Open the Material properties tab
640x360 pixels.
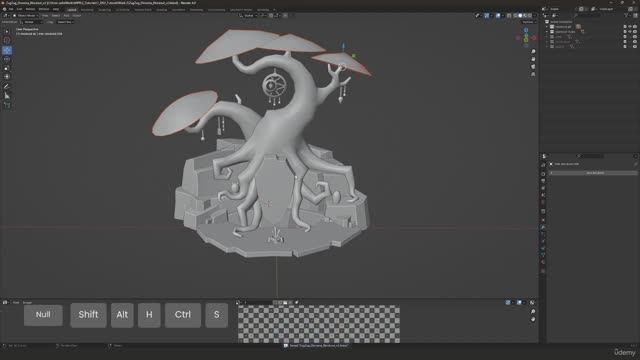(x=543, y=262)
